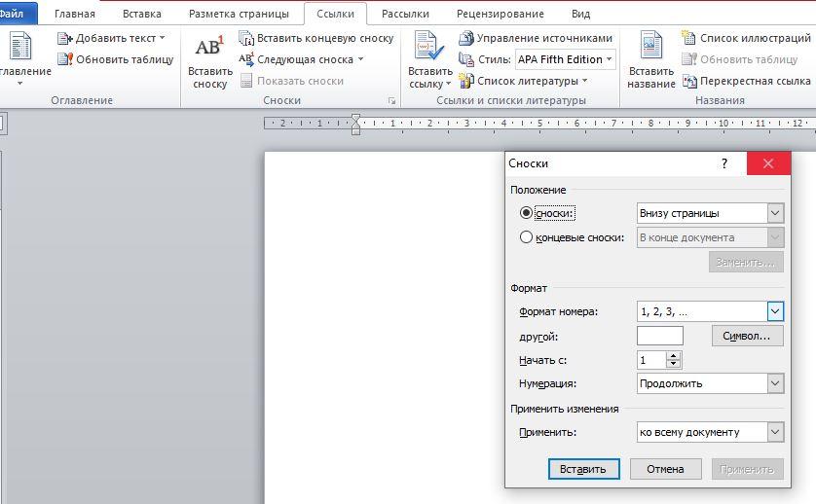Click the 'другой' custom mark input field
The width and height of the screenshot is (816, 504).
click(x=659, y=336)
